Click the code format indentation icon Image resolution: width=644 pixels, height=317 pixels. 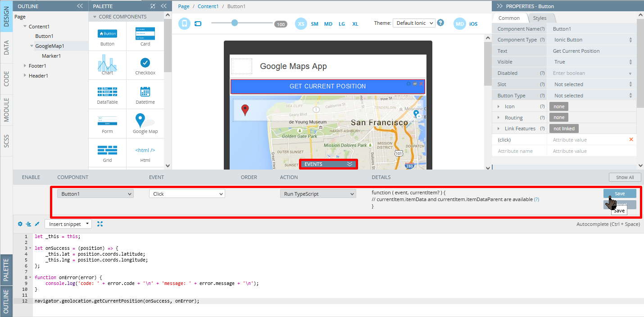coord(28,224)
